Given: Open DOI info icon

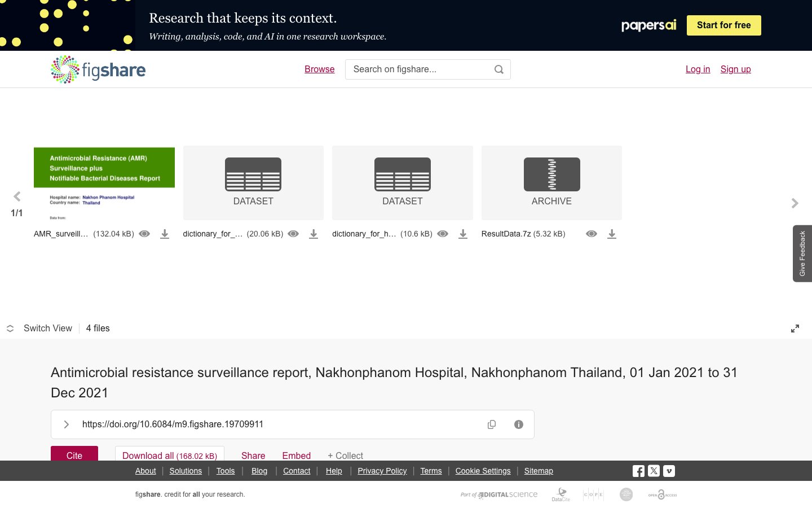Looking at the screenshot, I should 519,424.
